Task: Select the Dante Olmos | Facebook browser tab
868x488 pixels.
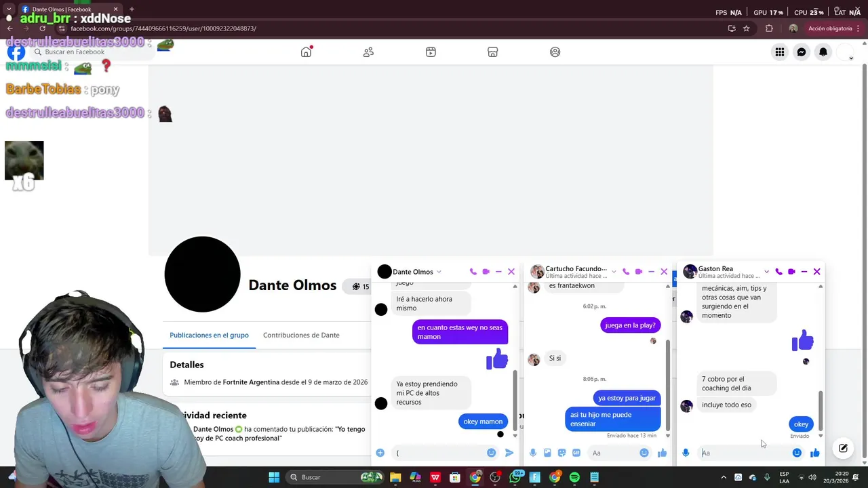Action: point(70,9)
